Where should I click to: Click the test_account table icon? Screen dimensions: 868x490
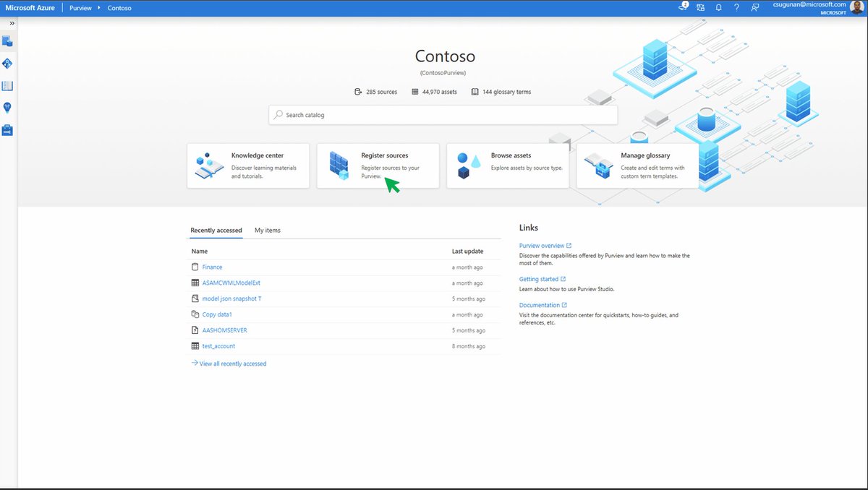[195, 346]
